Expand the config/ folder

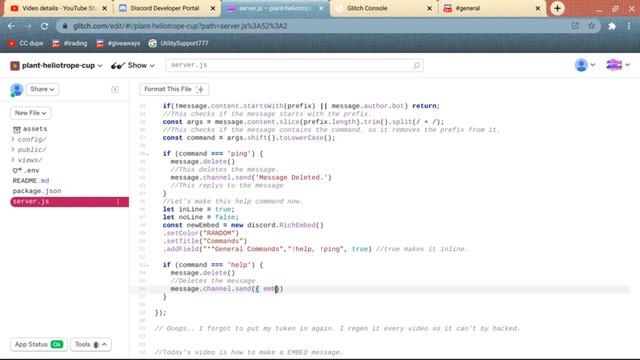coord(29,140)
